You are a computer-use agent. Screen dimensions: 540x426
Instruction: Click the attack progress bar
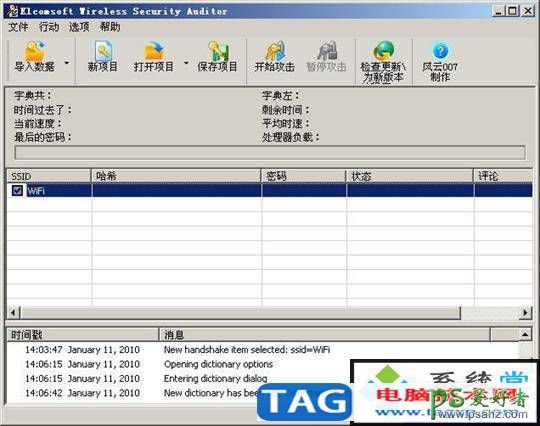270,153
